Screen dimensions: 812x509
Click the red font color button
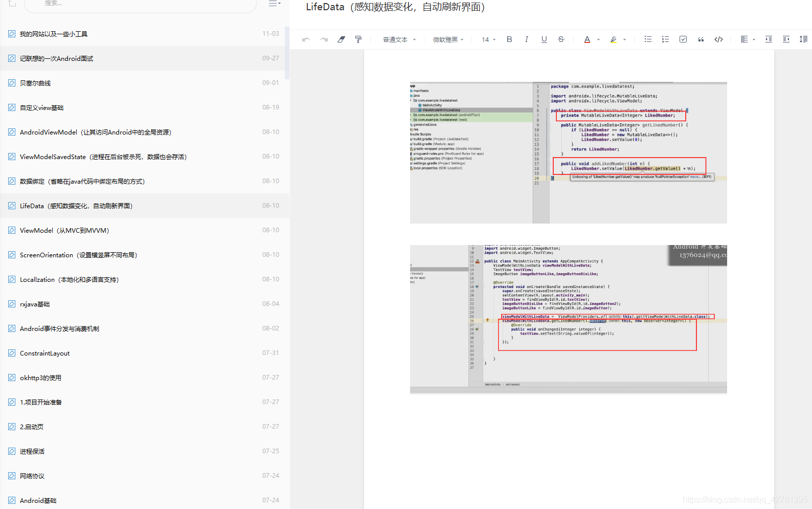point(587,39)
